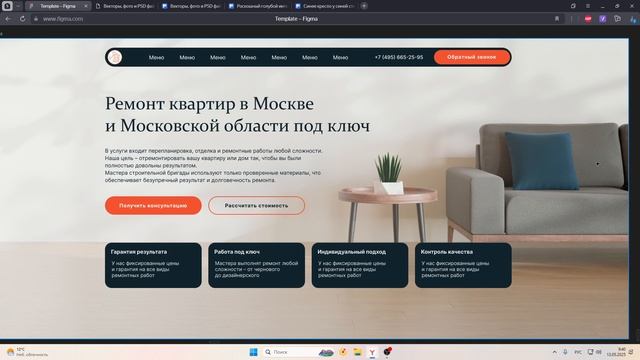
Task: Open the weather widget in the taskbar
Action: [x=27, y=352]
